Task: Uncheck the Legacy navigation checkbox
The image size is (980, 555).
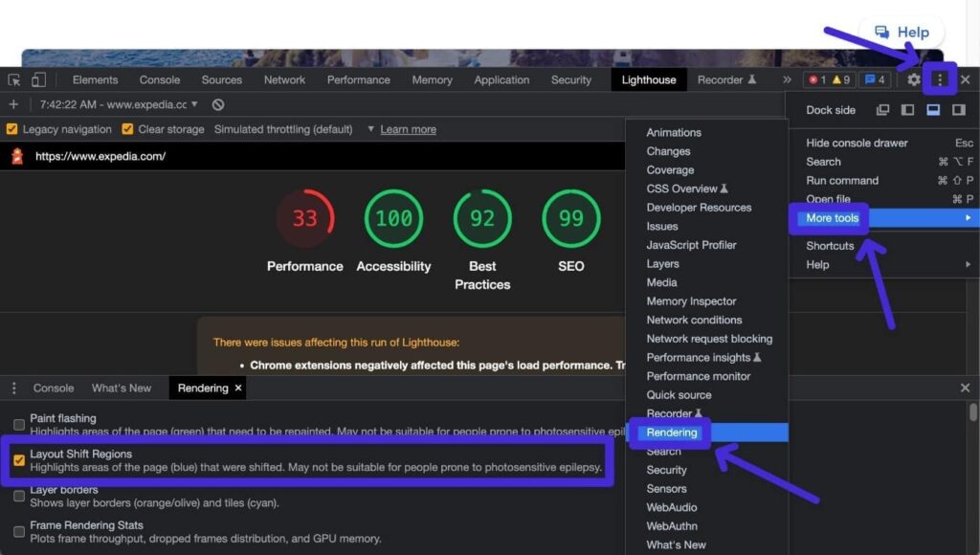Action: pos(11,128)
